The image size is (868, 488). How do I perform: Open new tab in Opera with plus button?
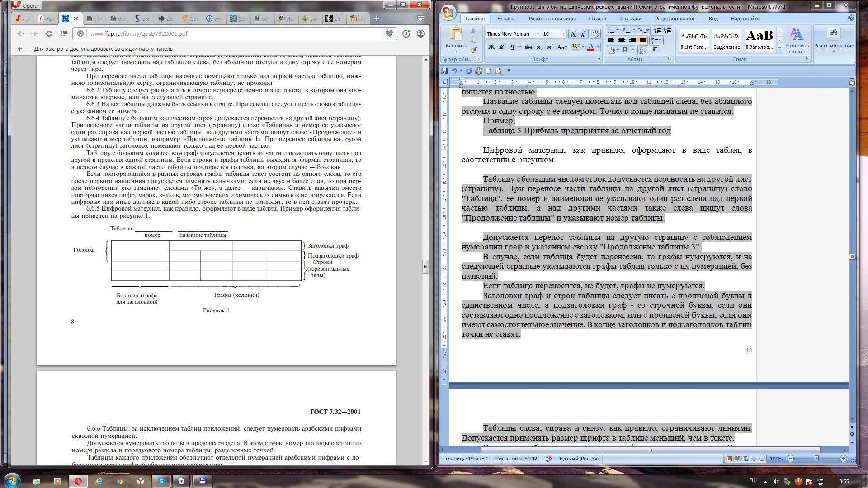[377, 19]
